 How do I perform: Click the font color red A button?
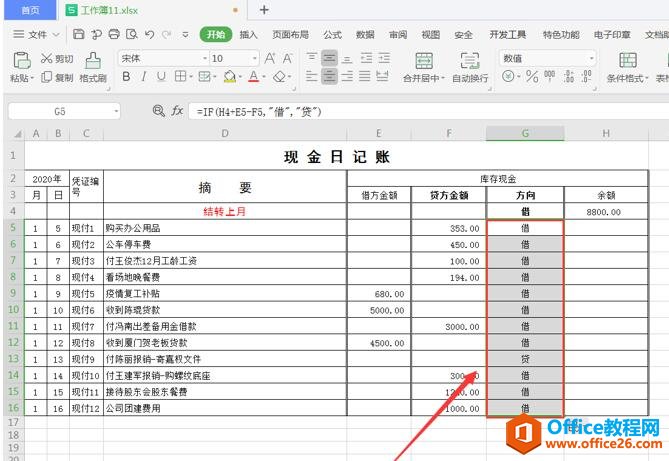coord(253,77)
